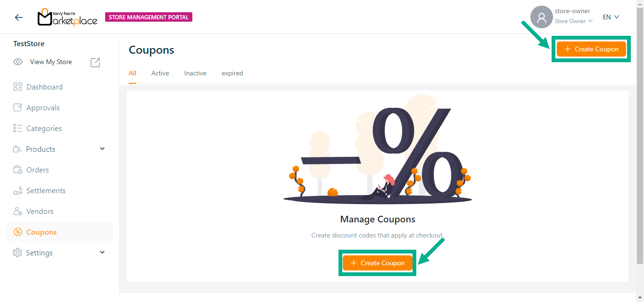Click the Marketplace logo
Viewport: 644px width, 302px height.
(x=67, y=17)
